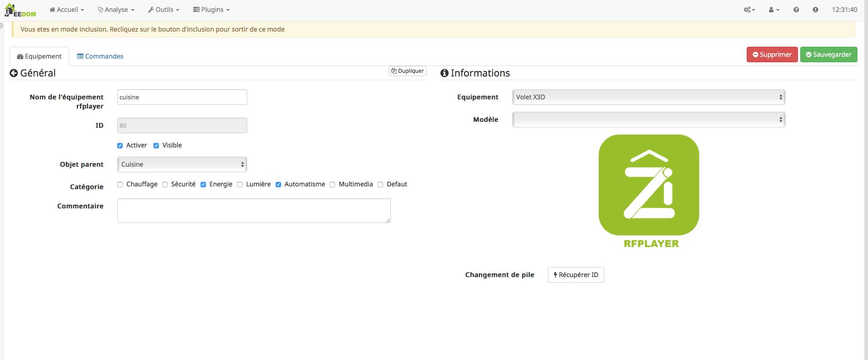This screenshot has width=868, height=360.
Task: Open the Analyse menu
Action: [116, 10]
